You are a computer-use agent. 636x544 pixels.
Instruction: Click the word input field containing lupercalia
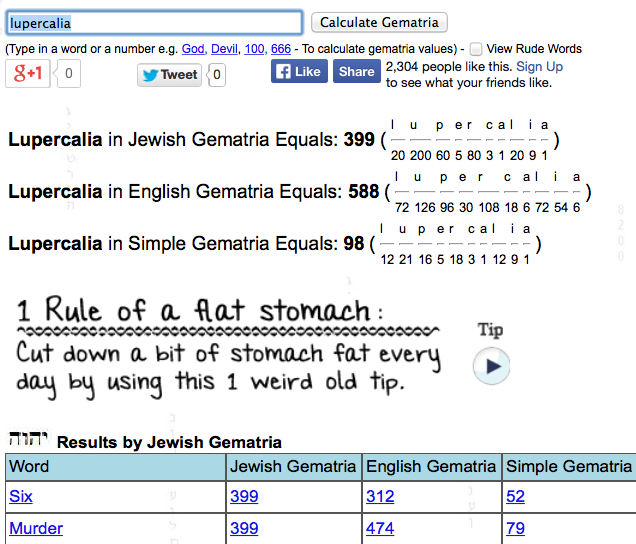[x=154, y=23]
